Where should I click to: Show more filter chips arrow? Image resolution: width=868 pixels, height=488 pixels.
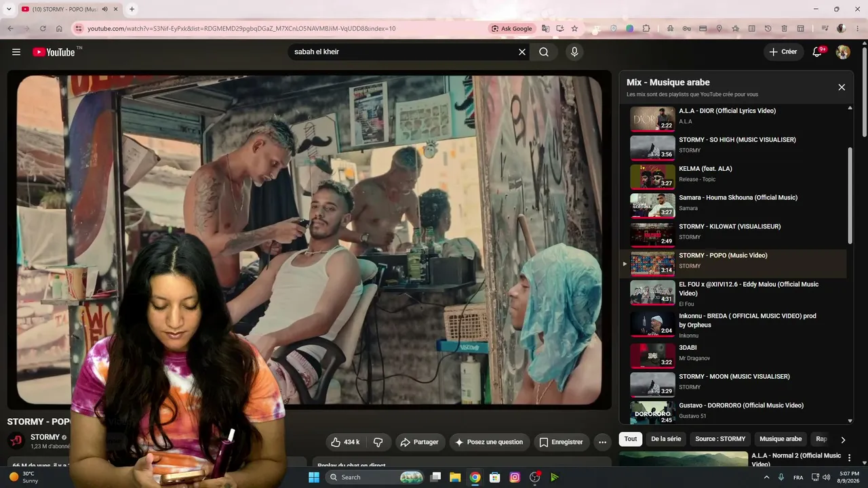tap(843, 439)
